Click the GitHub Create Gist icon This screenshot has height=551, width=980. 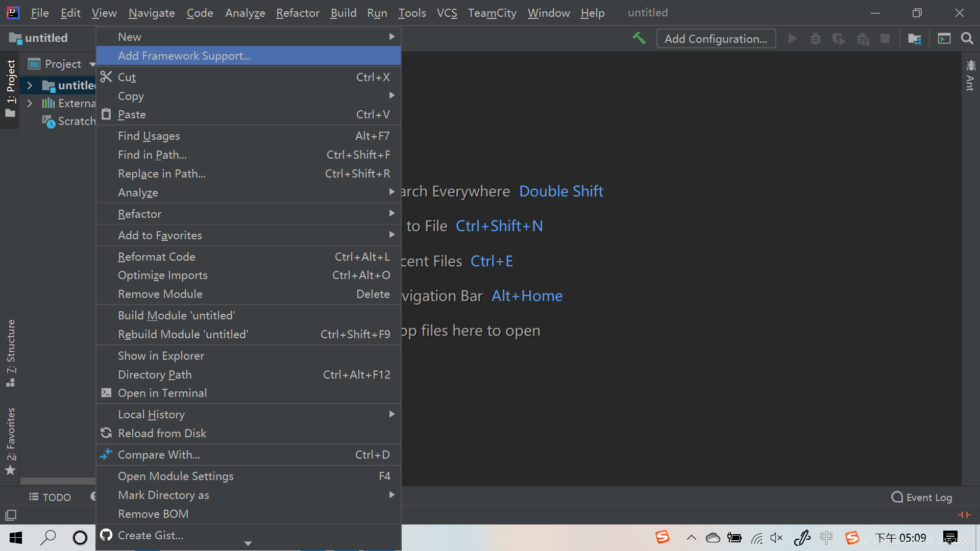[x=106, y=535]
